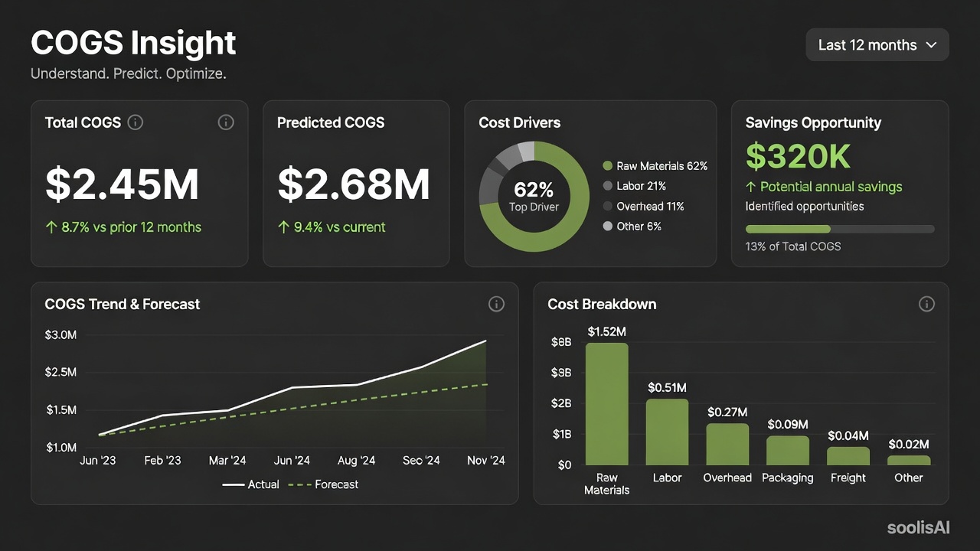Click the $0.09M bar value label
980x551 pixels.
pos(788,425)
